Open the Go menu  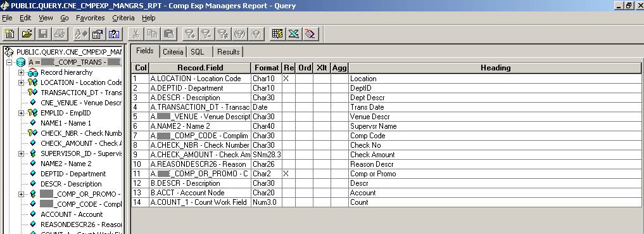pos(65,18)
